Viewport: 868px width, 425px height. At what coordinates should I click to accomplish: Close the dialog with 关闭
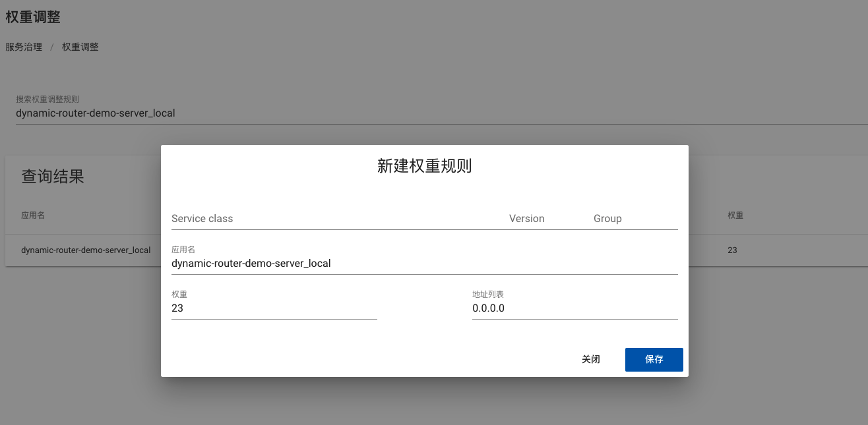tap(591, 360)
